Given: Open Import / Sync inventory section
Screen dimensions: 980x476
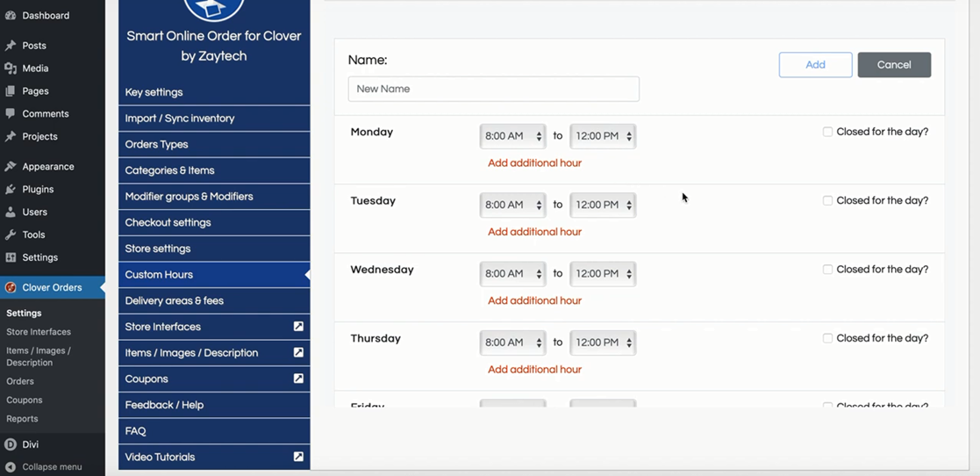Looking at the screenshot, I should [x=214, y=119].
